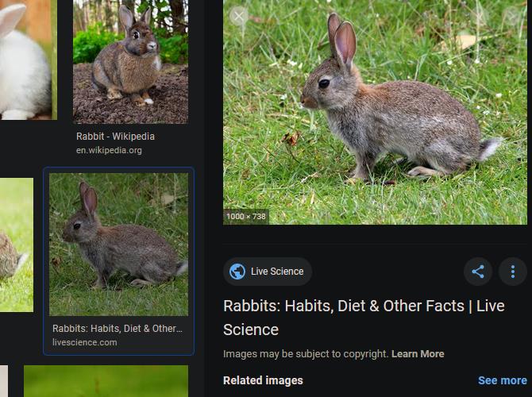Image resolution: width=532 pixels, height=397 pixels.
Task: Close the image preview panel
Action: click(238, 15)
